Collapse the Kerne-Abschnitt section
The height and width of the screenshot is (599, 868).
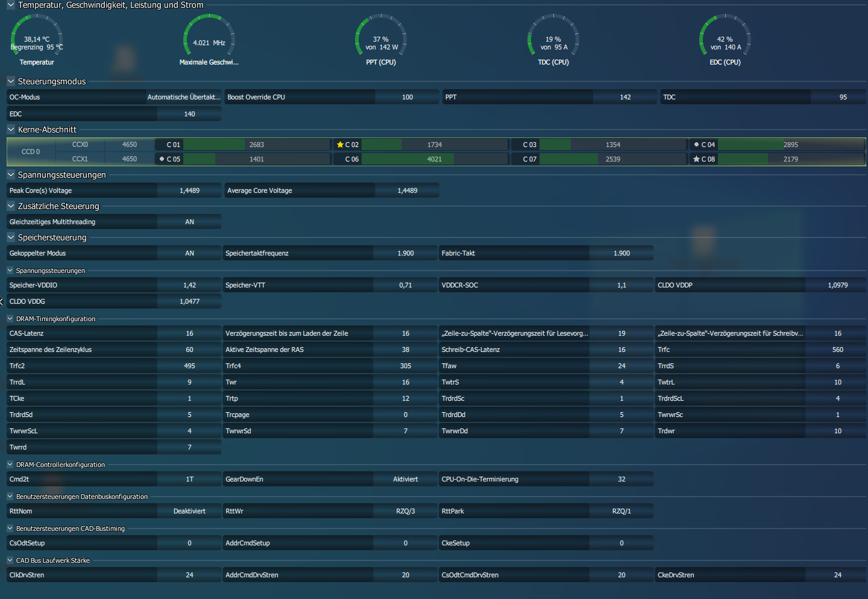pos(10,130)
